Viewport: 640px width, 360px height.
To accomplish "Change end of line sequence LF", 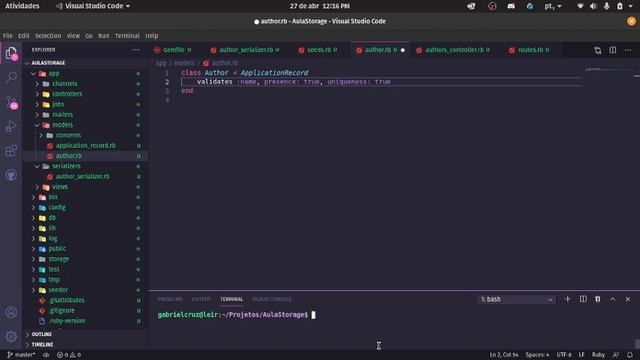I will coord(582,355).
